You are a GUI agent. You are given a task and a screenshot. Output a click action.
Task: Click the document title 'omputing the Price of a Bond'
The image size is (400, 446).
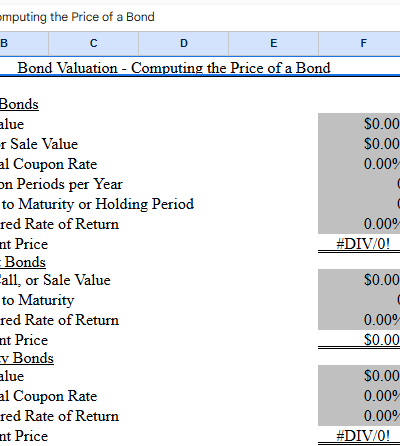tap(77, 17)
